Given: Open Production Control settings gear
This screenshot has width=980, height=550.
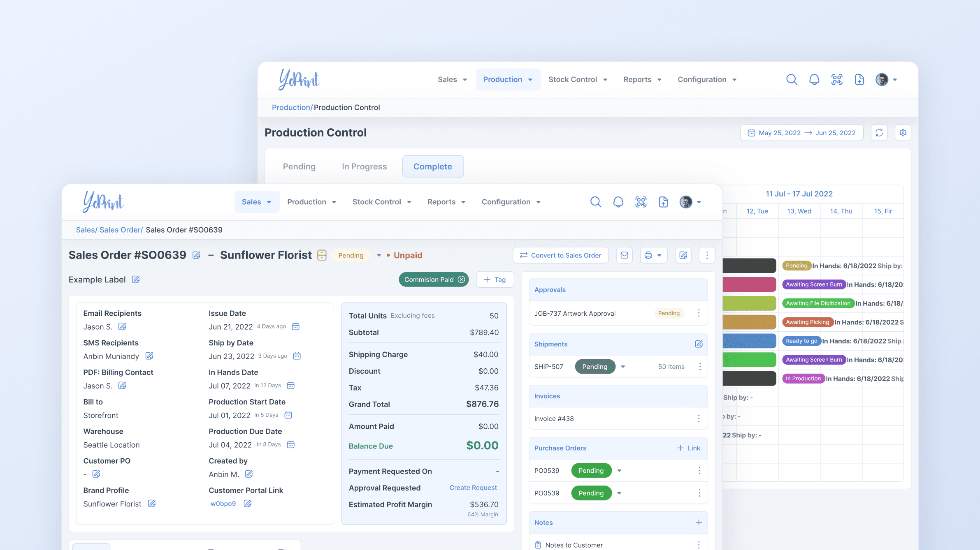Looking at the screenshot, I should click(903, 132).
